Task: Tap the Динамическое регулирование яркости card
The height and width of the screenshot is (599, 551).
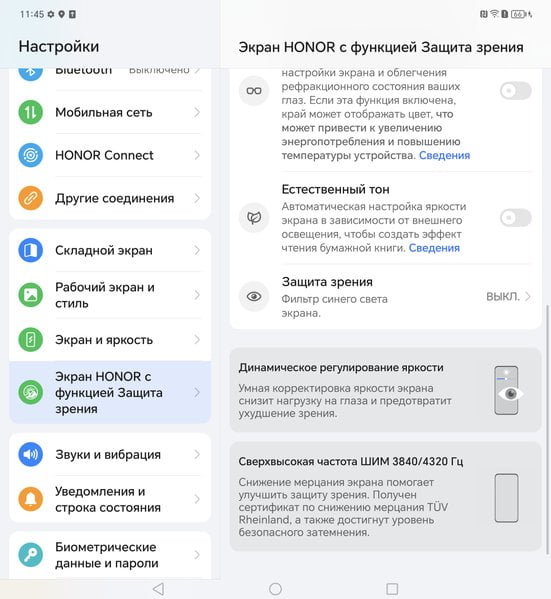Action: pyautogui.click(x=385, y=390)
